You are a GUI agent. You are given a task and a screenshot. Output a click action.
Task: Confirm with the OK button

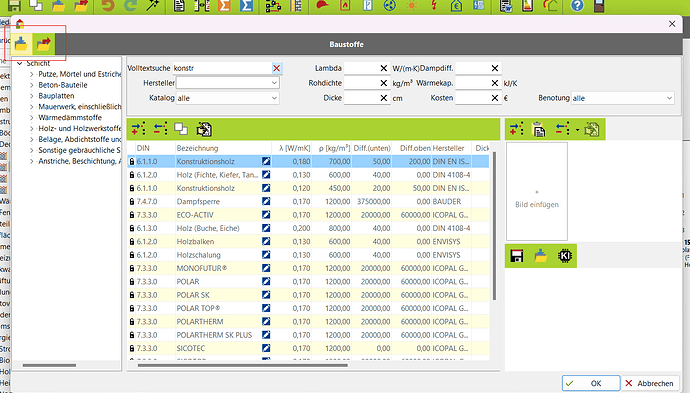[x=591, y=383]
